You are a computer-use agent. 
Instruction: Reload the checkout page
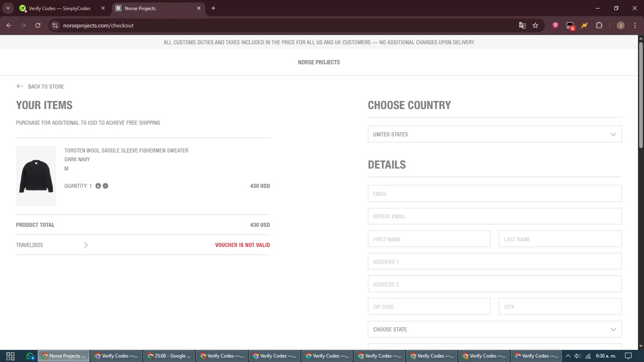pyautogui.click(x=38, y=25)
